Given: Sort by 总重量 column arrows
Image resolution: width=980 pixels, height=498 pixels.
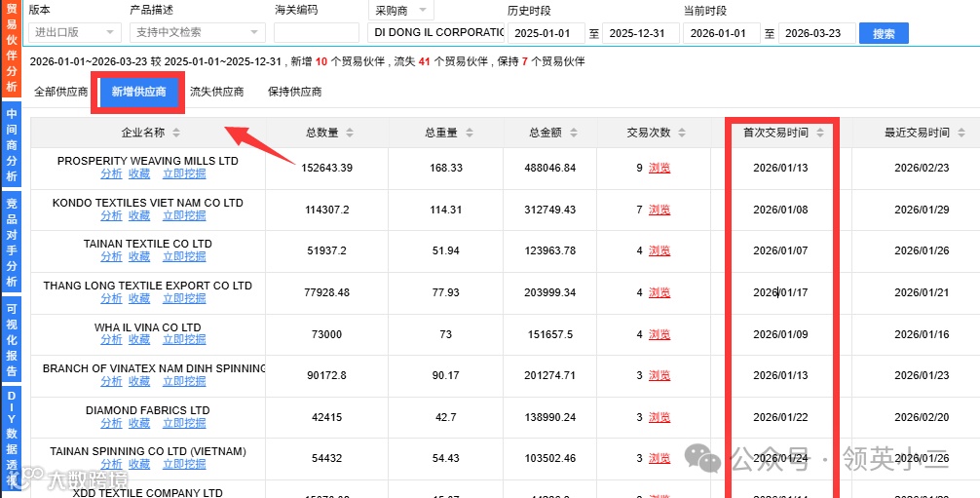Looking at the screenshot, I should click(x=469, y=133).
